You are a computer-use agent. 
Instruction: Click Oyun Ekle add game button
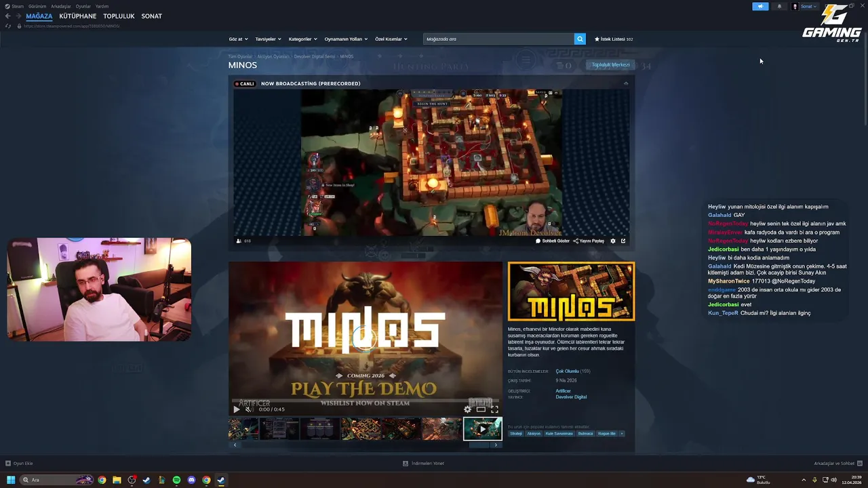19,464
